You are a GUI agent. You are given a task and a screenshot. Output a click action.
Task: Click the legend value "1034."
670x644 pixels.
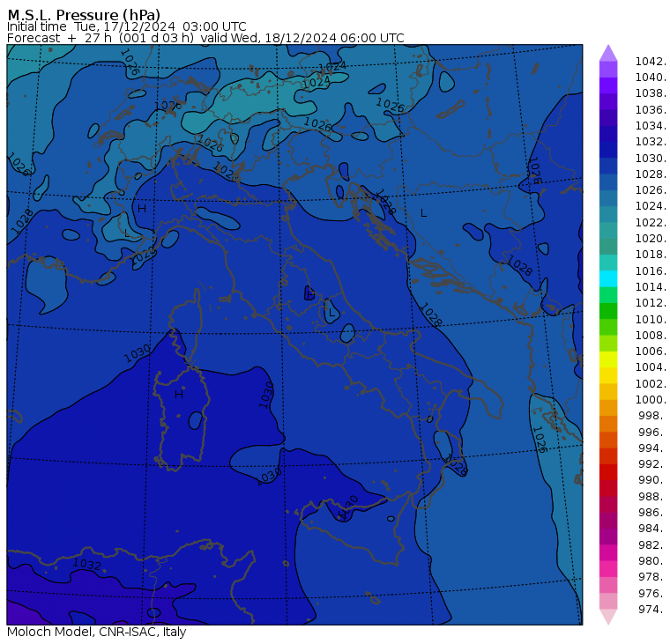click(x=651, y=126)
